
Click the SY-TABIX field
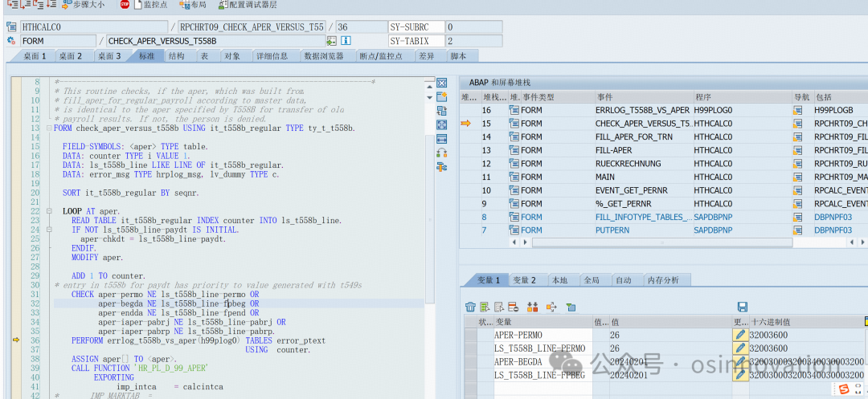416,41
